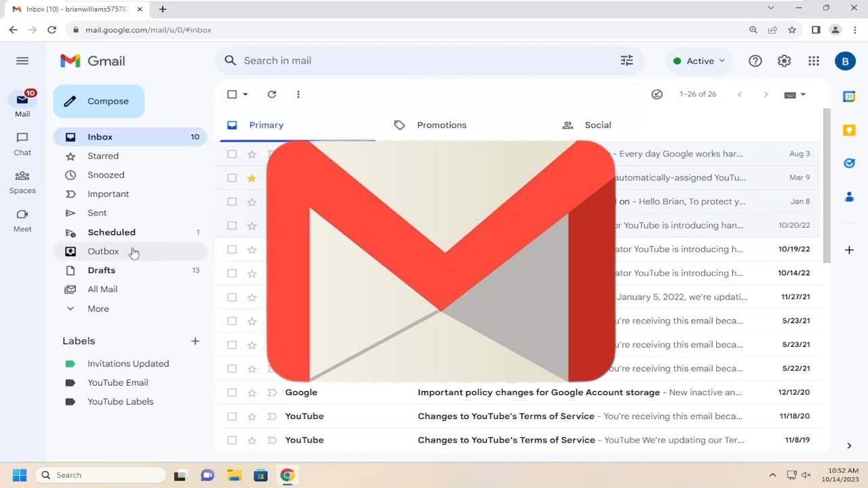Open the Google account avatar B
The height and width of the screenshot is (488, 868).
[x=845, y=61]
